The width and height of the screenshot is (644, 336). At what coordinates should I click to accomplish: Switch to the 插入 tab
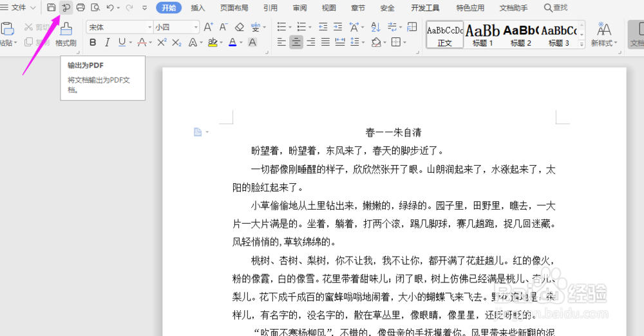[198, 8]
